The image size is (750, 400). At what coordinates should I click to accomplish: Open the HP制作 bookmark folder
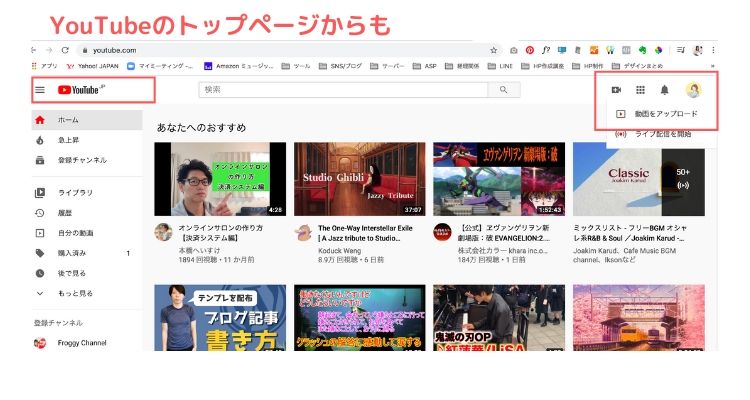click(588, 66)
